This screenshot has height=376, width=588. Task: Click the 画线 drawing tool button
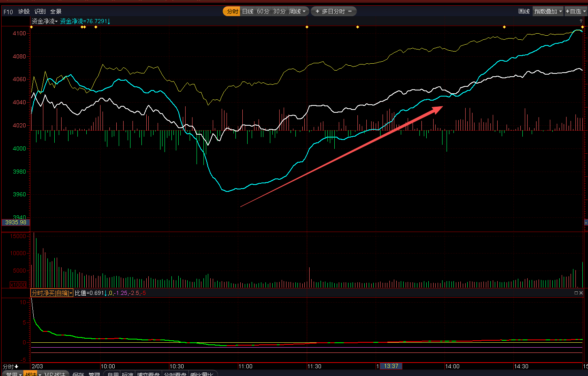(x=524, y=11)
